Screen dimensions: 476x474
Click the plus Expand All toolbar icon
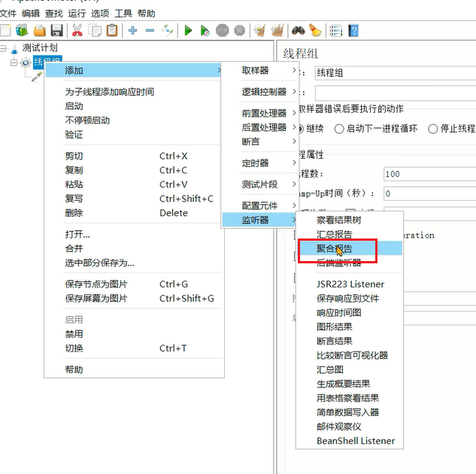pos(132,31)
